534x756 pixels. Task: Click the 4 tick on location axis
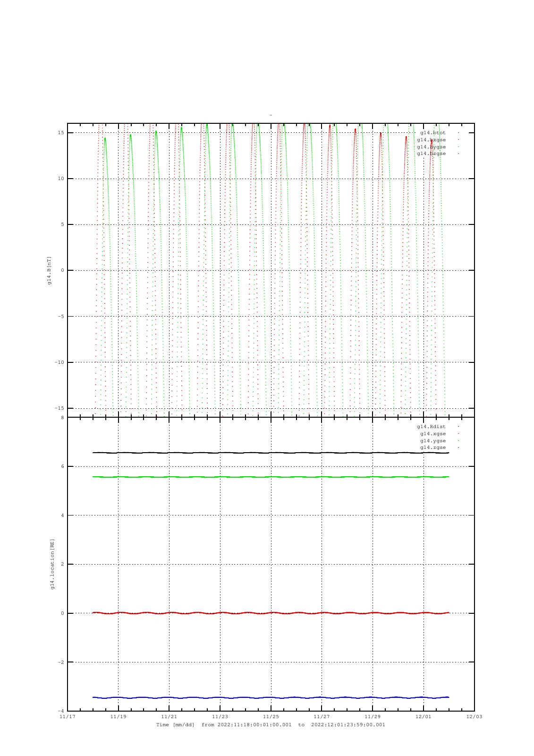63,515
